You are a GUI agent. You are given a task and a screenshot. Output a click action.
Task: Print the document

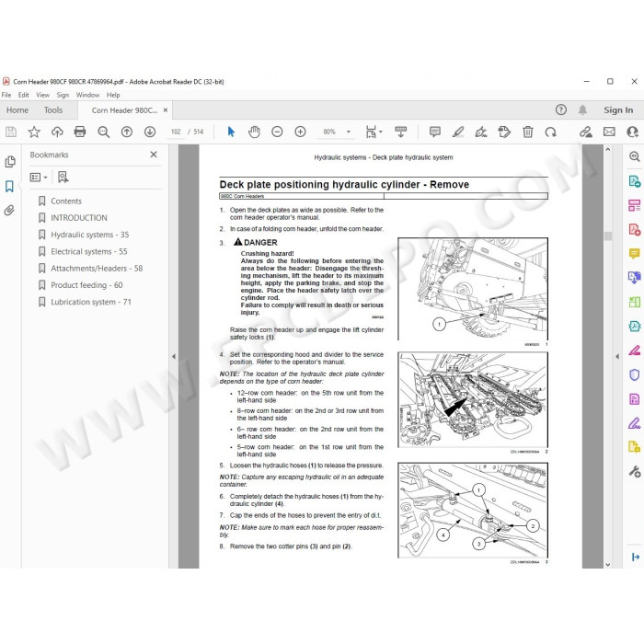coord(80,132)
